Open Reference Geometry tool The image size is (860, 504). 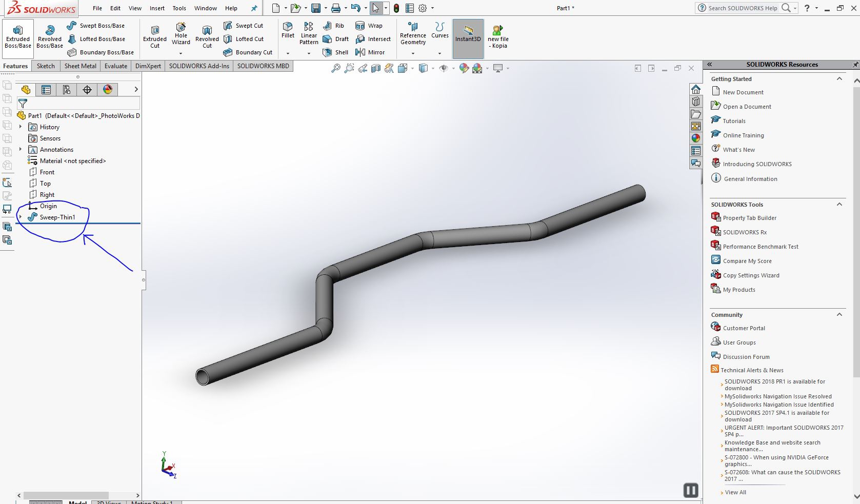pos(413,34)
